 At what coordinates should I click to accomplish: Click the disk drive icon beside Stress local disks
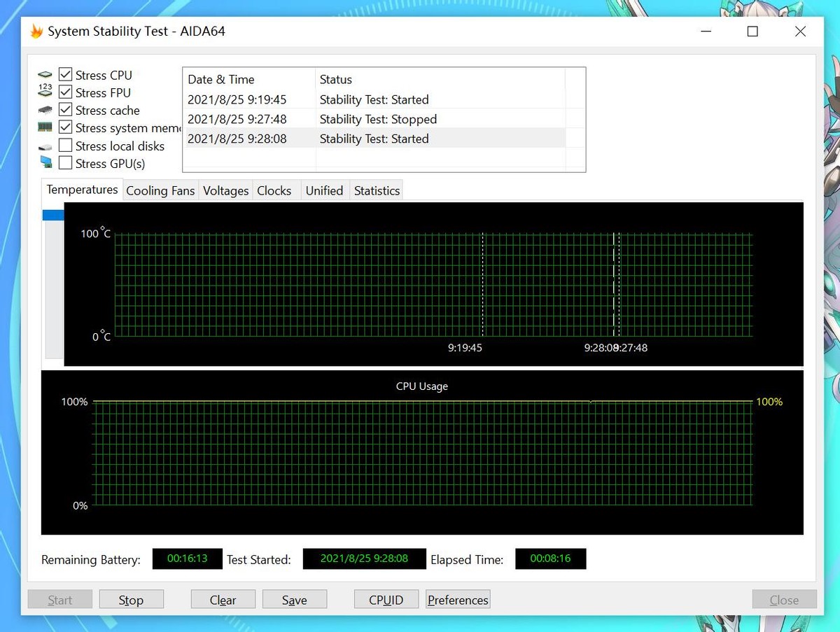45,147
